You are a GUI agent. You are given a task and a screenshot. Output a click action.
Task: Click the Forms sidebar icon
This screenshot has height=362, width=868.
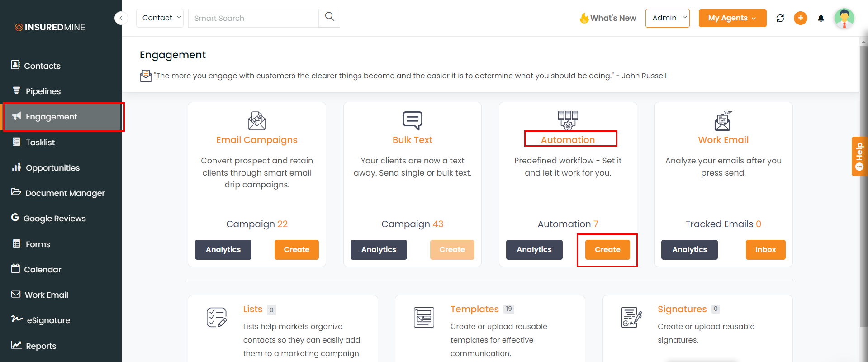pos(16,243)
